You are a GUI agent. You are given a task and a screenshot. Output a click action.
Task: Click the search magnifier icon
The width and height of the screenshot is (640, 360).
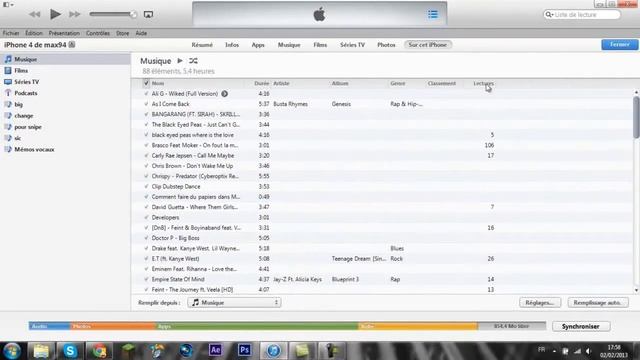point(549,15)
